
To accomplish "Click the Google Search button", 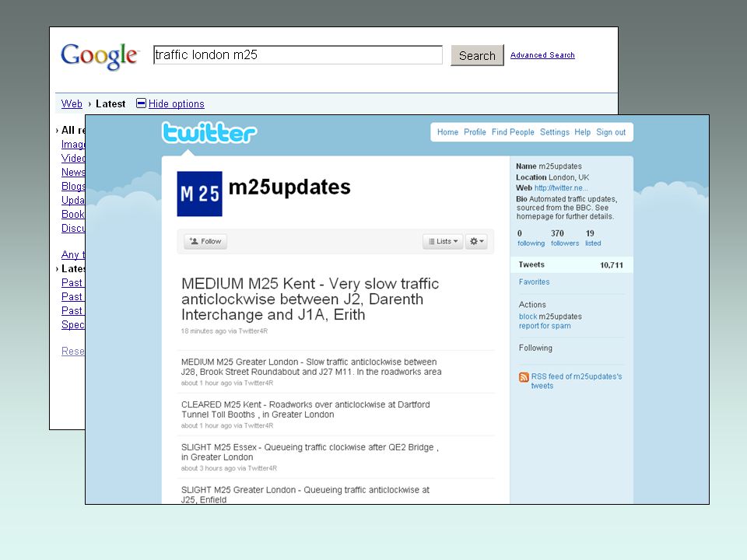I will (477, 56).
